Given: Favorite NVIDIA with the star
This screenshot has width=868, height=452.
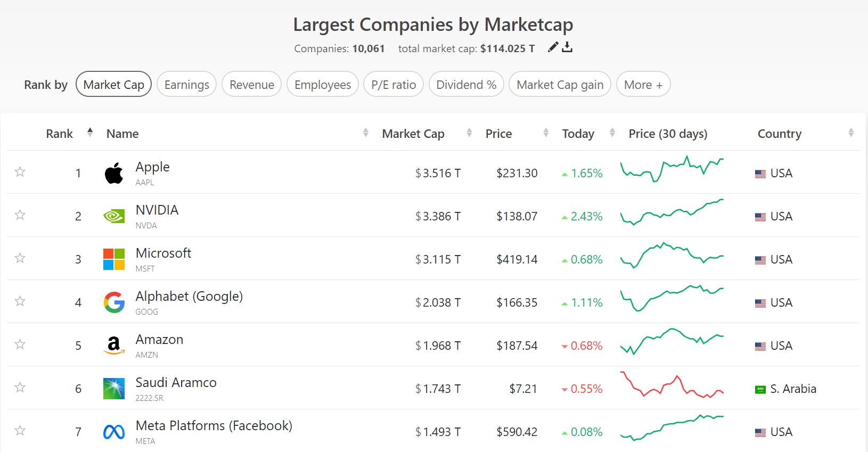Looking at the screenshot, I should pos(20,215).
